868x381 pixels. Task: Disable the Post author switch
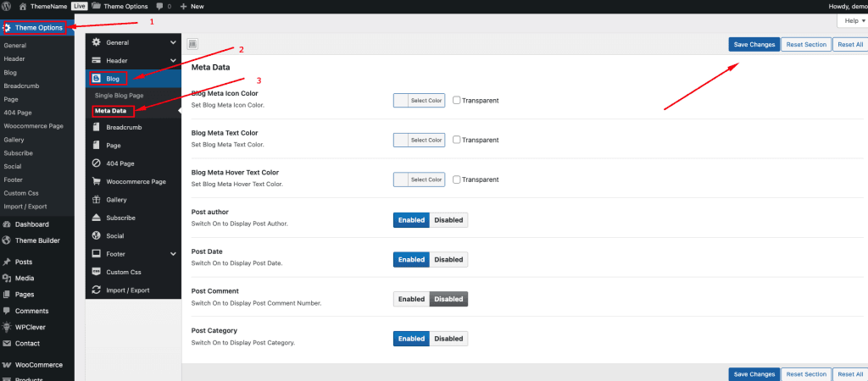point(448,220)
